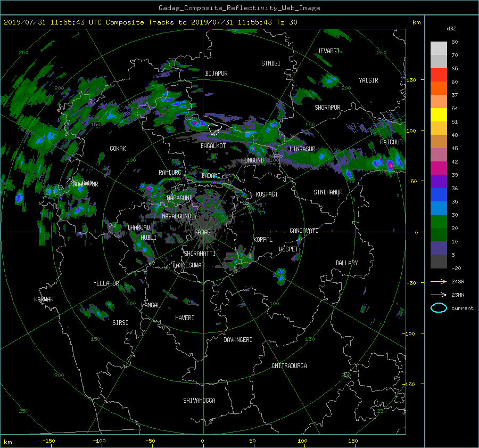This screenshot has height=448, width=479.
Task: Click the KOPPAL city label
Action: pyautogui.click(x=263, y=239)
